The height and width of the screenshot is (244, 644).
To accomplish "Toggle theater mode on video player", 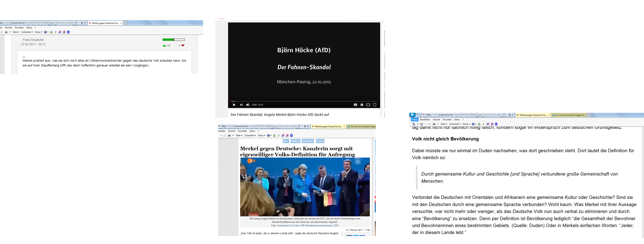I will [368, 105].
